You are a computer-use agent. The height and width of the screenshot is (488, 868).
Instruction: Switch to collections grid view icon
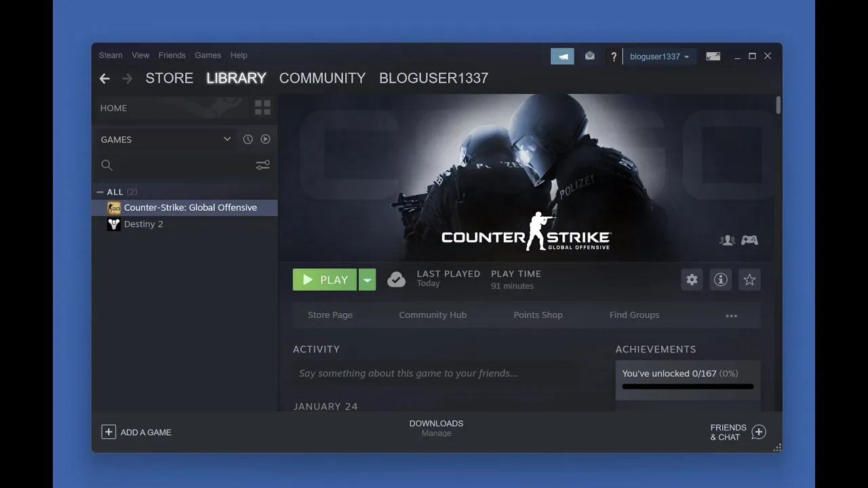click(262, 108)
